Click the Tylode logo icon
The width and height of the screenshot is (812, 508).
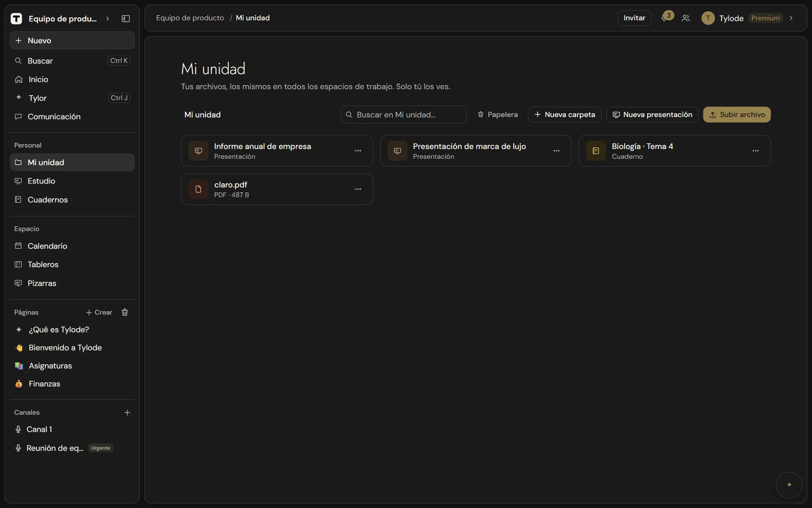pos(16,18)
